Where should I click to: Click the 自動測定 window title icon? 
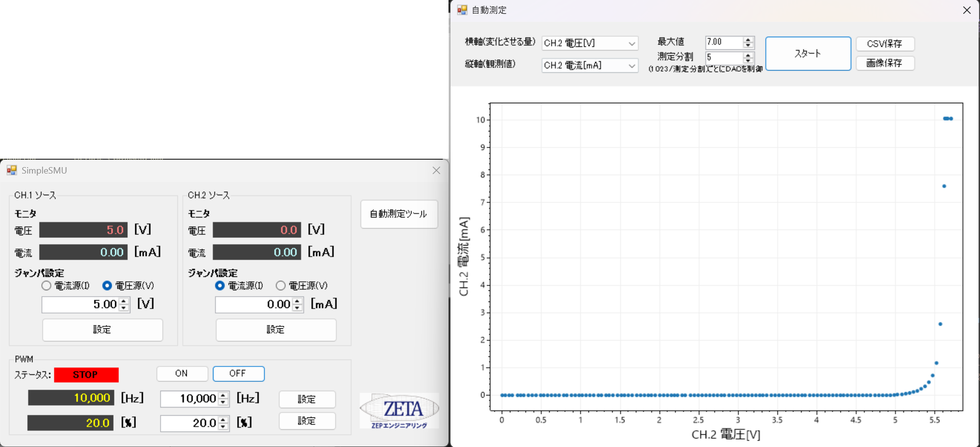point(462,10)
